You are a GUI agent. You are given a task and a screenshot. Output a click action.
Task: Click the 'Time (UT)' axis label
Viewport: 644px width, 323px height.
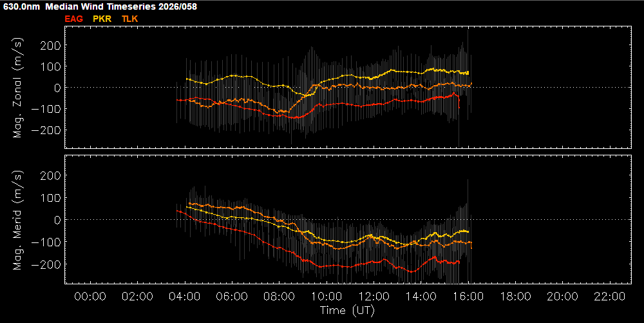(347, 310)
